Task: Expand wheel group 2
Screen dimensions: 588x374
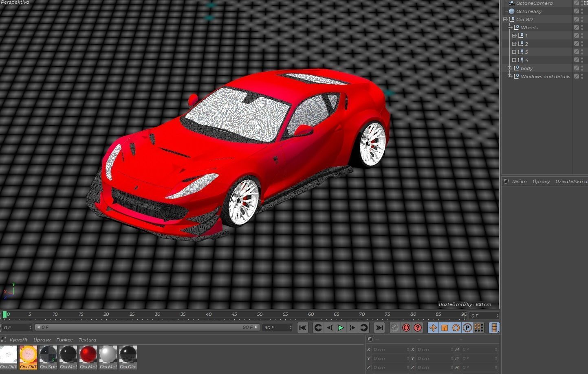Action: click(514, 44)
